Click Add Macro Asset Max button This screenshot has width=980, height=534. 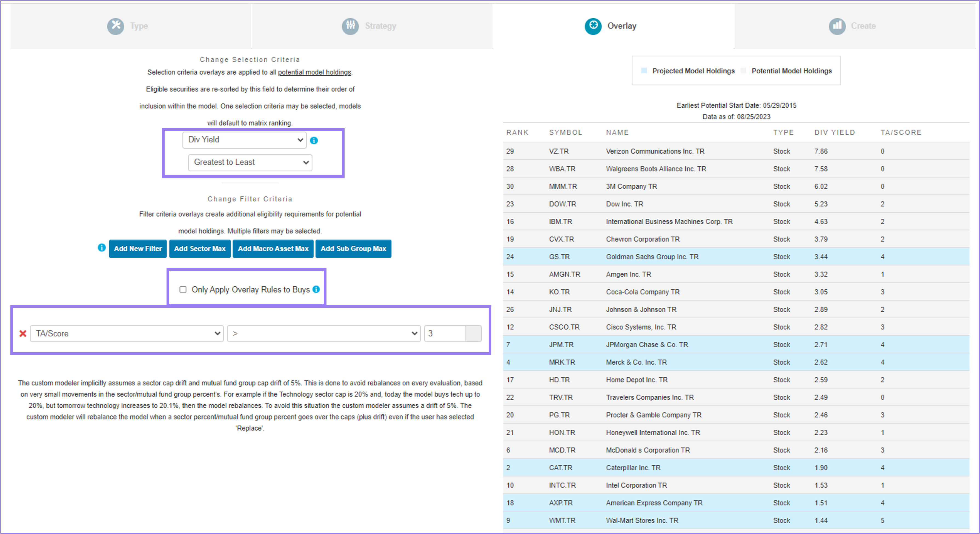click(x=273, y=249)
